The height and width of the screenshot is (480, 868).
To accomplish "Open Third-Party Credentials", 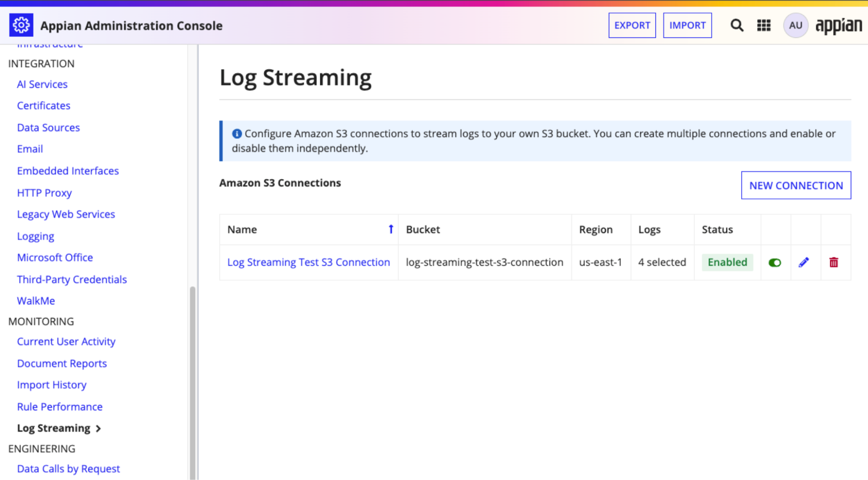I will coord(72,279).
